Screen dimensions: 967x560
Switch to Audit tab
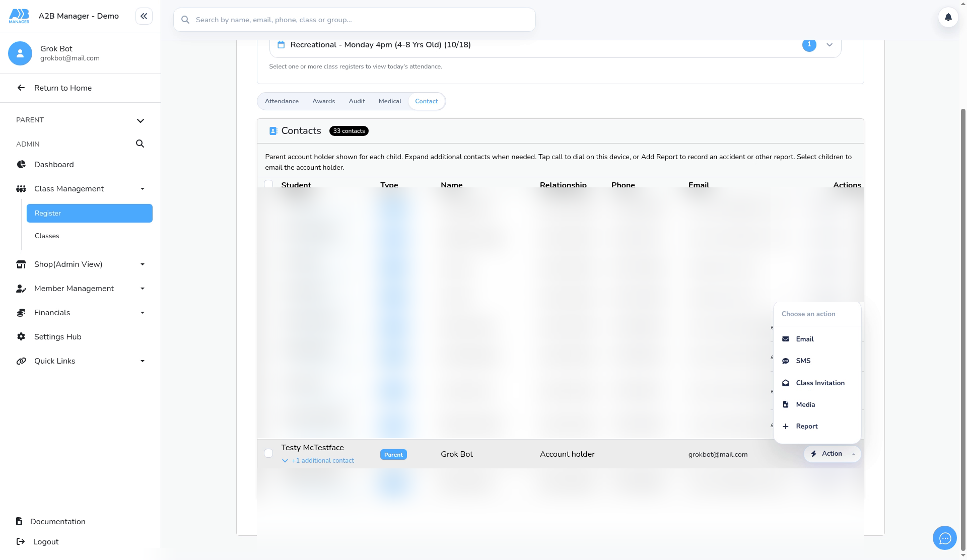(357, 101)
